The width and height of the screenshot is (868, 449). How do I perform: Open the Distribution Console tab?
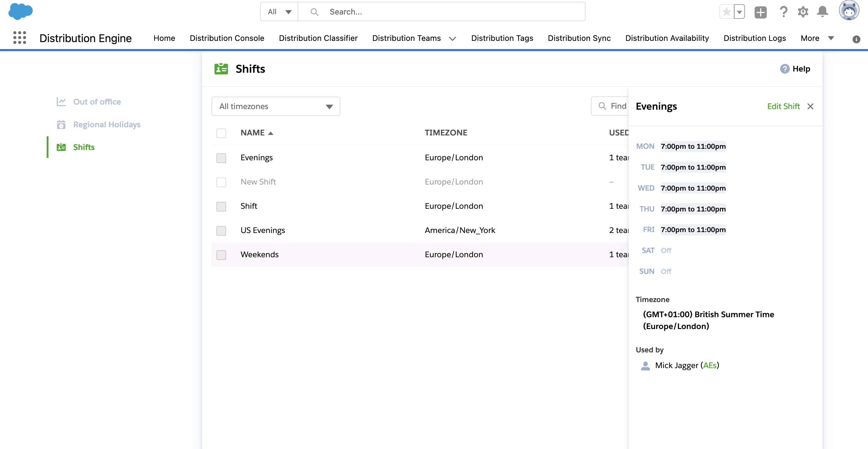(227, 38)
